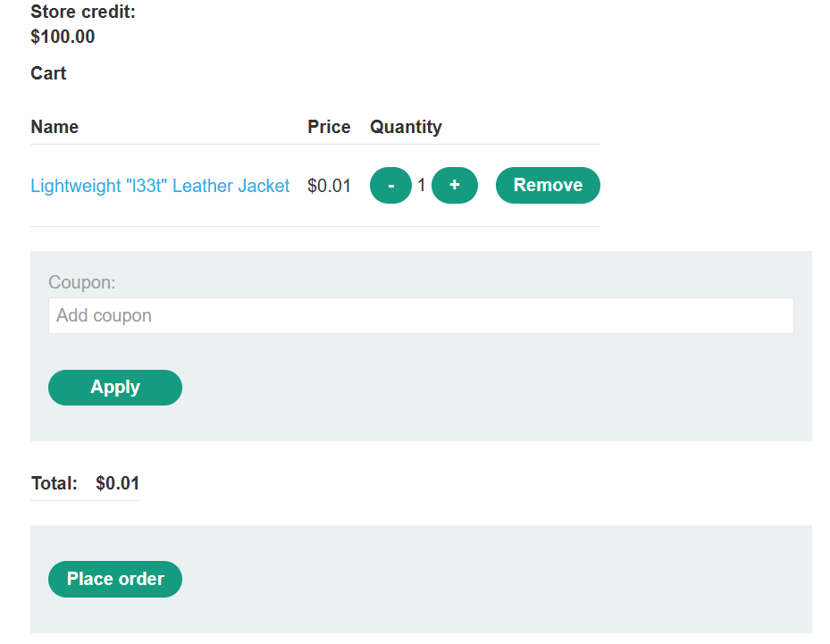
Task: Click the Store credit: label
Action: [83, 12]
